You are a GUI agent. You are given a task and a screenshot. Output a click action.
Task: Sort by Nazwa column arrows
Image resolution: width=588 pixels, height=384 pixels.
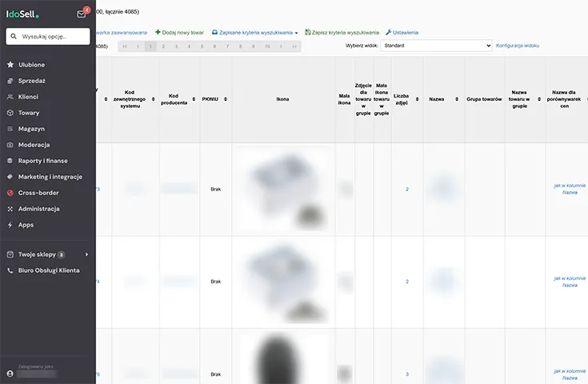[457, 99]
